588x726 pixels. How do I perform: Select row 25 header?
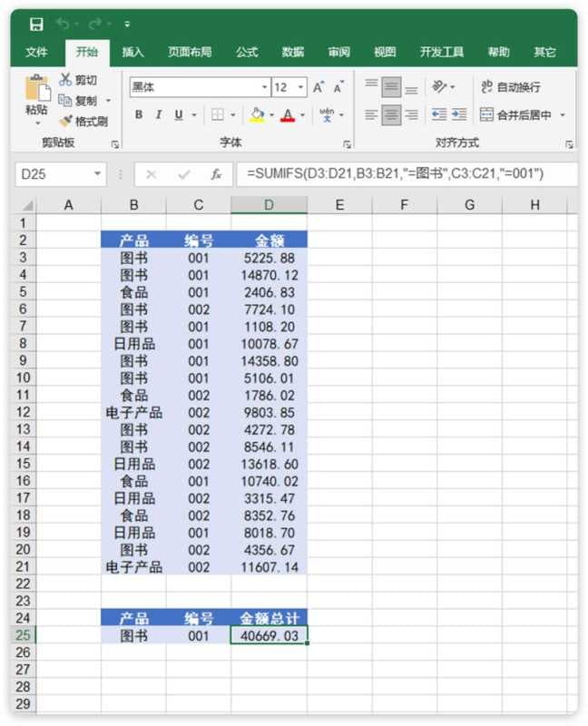23,635
